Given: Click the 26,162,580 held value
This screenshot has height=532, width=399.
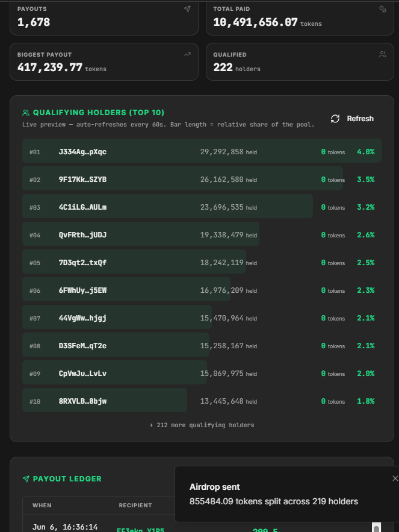Looking at the screenshot, I should pos(229,180).
